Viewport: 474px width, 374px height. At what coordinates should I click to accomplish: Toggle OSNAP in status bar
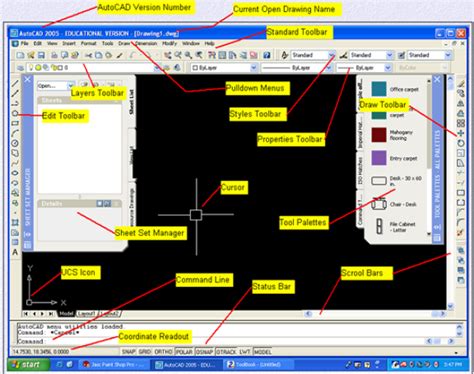coord(204,352)
